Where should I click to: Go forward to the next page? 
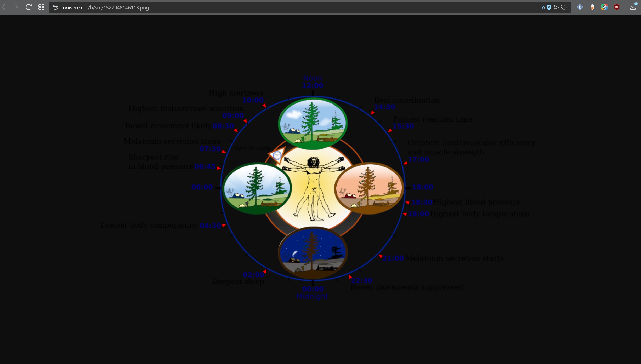[x=16, y=7]
